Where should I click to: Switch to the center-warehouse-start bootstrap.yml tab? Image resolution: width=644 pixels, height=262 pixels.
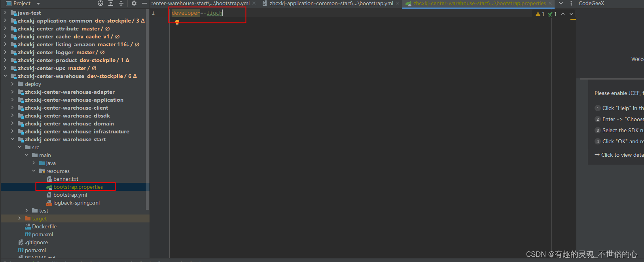point(200,3)
